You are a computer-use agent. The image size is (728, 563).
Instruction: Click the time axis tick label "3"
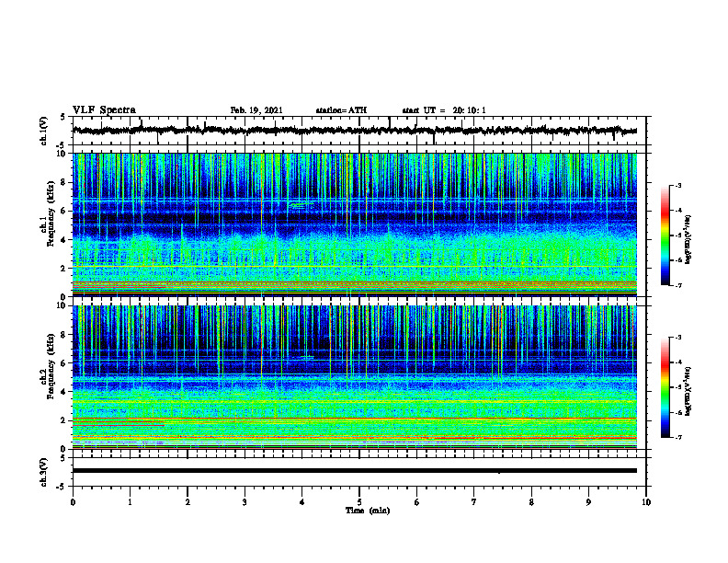pyautogui.click(x=245, y=502)
